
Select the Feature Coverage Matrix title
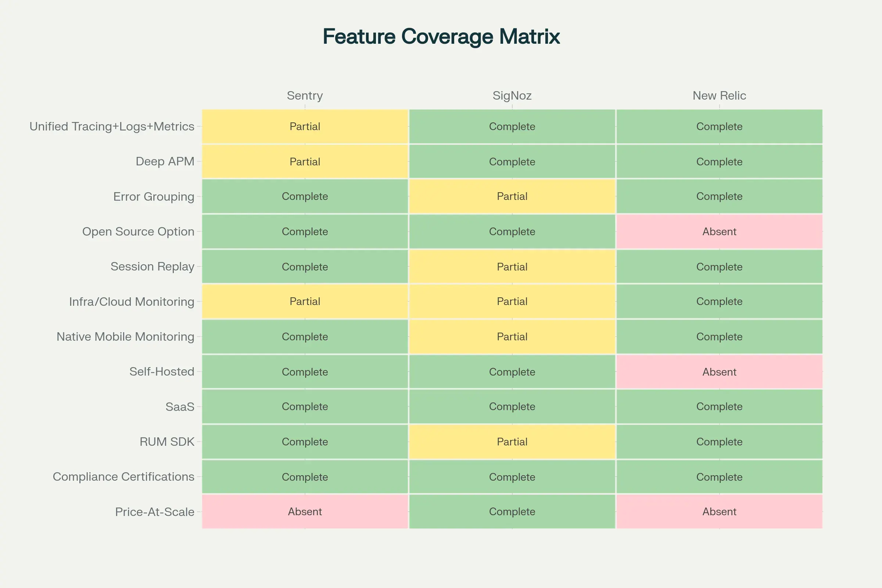(x=441, y=36)
